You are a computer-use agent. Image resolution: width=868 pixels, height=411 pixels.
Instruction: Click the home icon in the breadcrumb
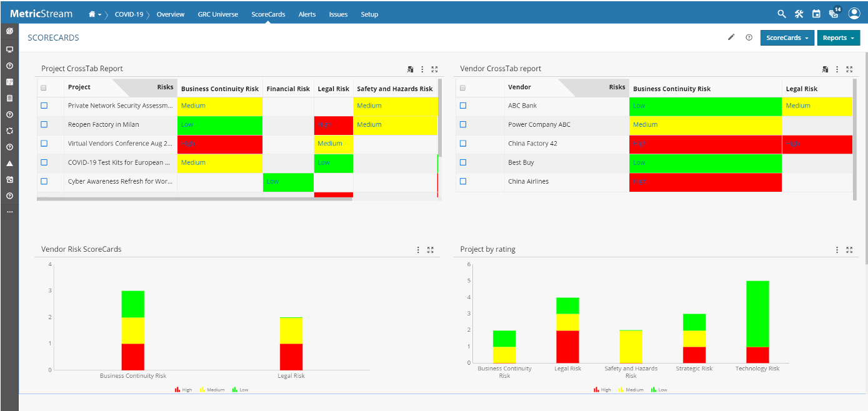click(x=92, y=14)
